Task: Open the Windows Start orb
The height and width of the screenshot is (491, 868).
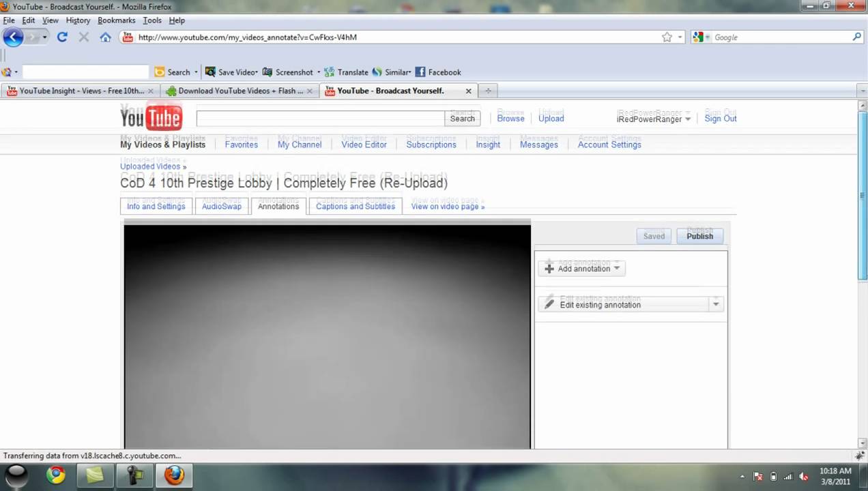Action: point(16,475)
